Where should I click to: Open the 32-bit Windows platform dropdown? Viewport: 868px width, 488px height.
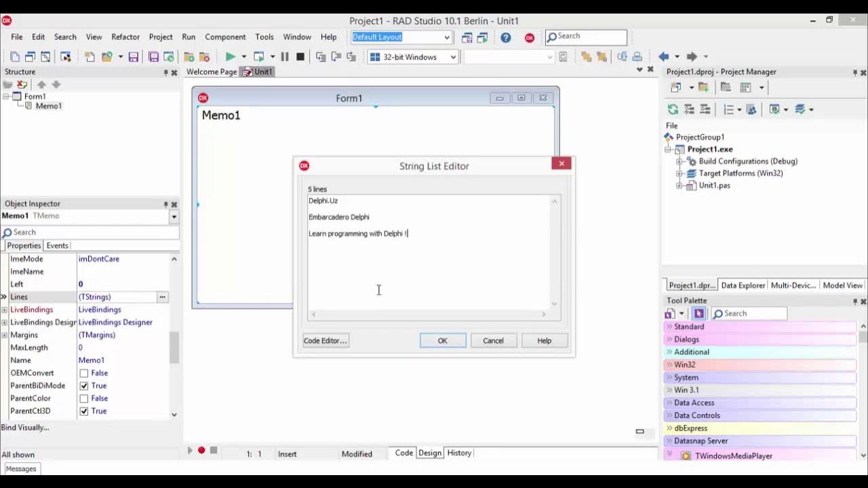(x=453, y=58)
